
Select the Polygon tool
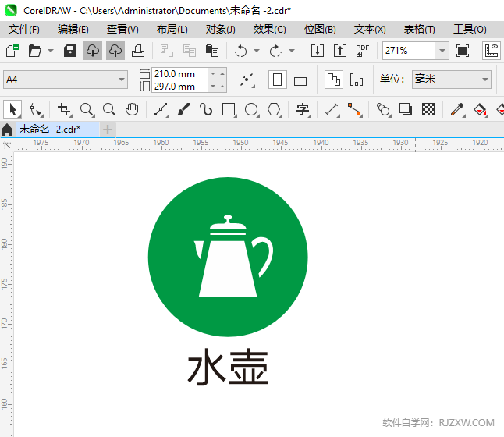(x=274, y=110)
